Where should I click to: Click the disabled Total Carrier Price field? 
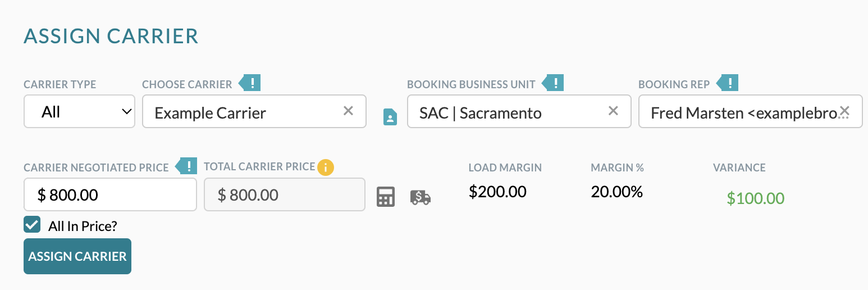[285, 194]
